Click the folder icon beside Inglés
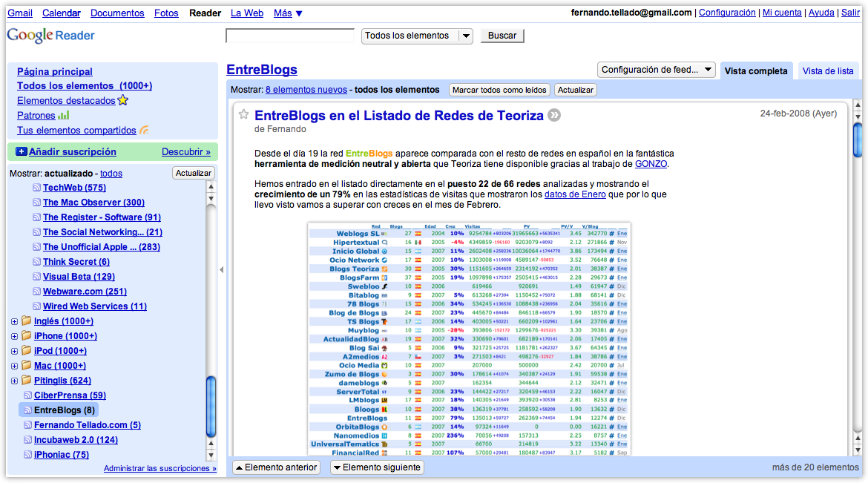Viewport: 868px width, 483px height. [x=26, y=321]
